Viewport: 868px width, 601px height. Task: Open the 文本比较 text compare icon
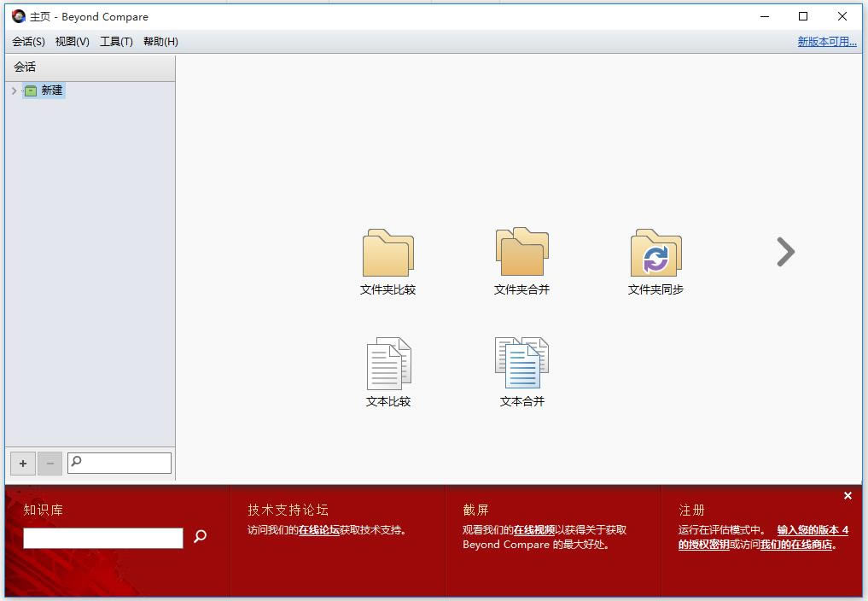tap(387, 364)
